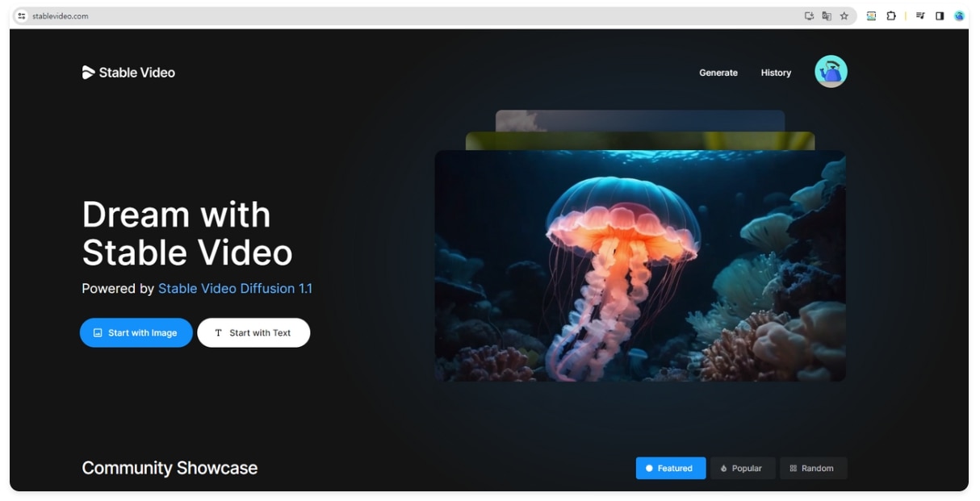Screen dimensions: 980x501
Task: Toggle the browser side panel icon
Action: pyautogui.click(x=940, y=16)
